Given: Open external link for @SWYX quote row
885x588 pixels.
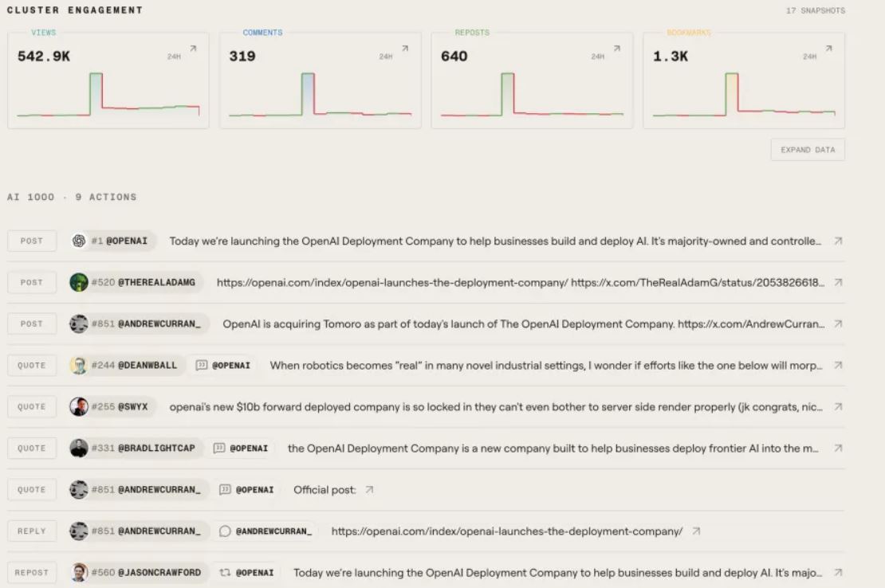Looking at the screenshot, I should [838, 406].
